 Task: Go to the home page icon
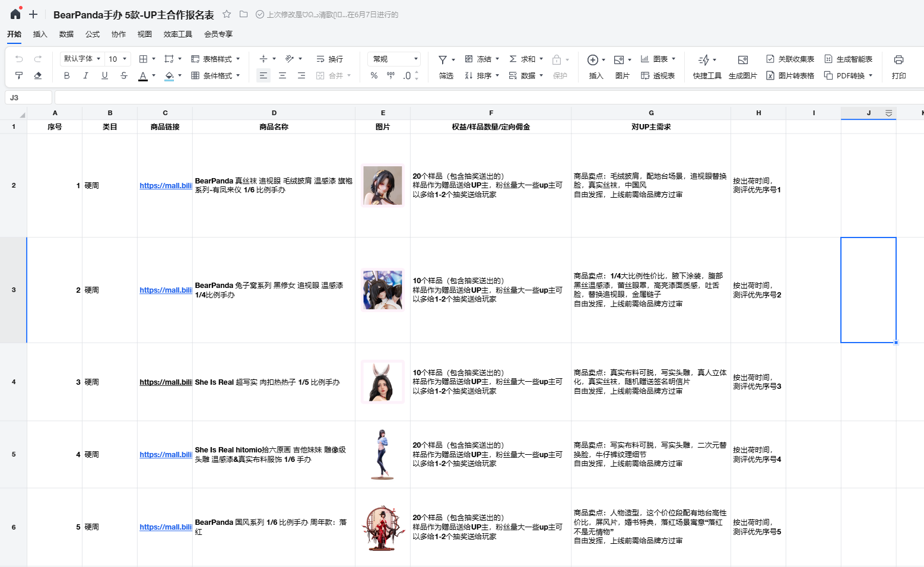pyautogui.click(x=15, y=14)
